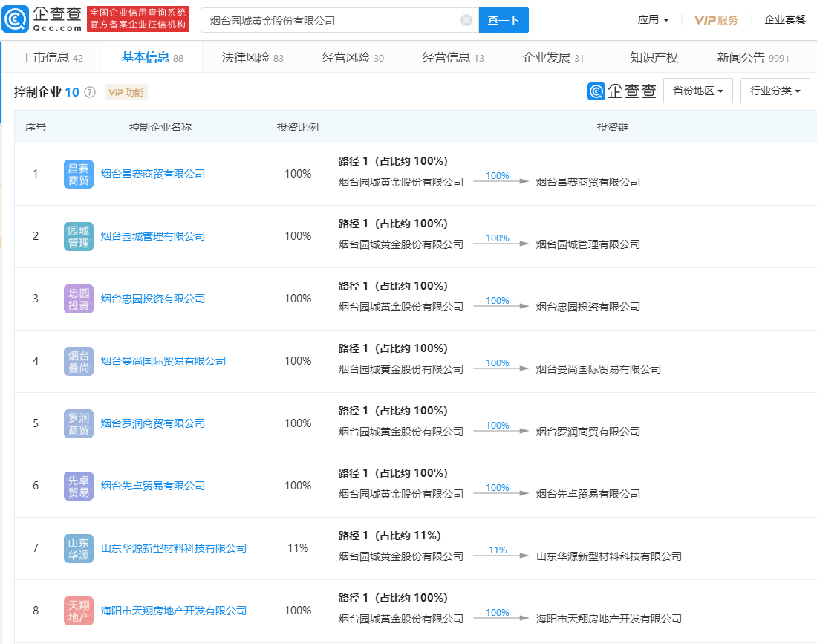Switch to the 上市信息 tab
This screenshot has width=817, height=644.
click(52, 58)
